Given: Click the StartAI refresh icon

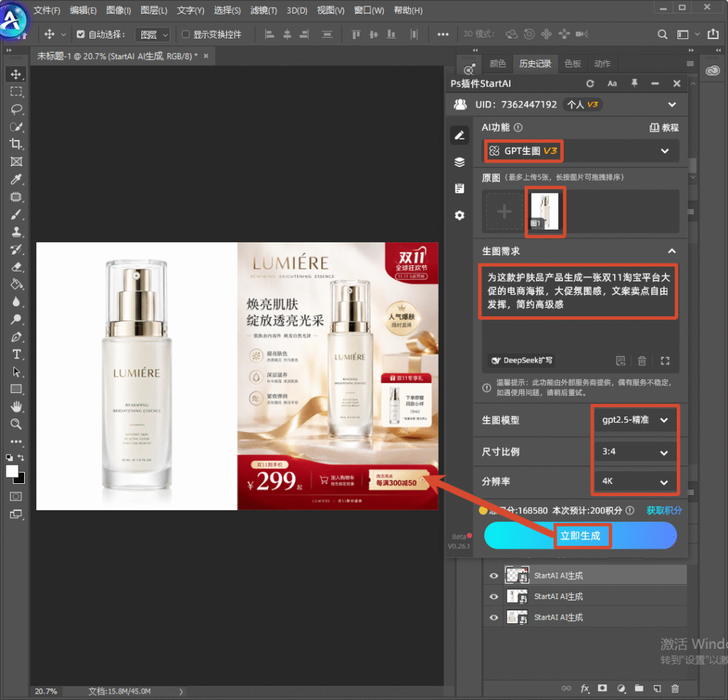Looking at the screenshot, I should pyautogui.click(x=589, y=84).
